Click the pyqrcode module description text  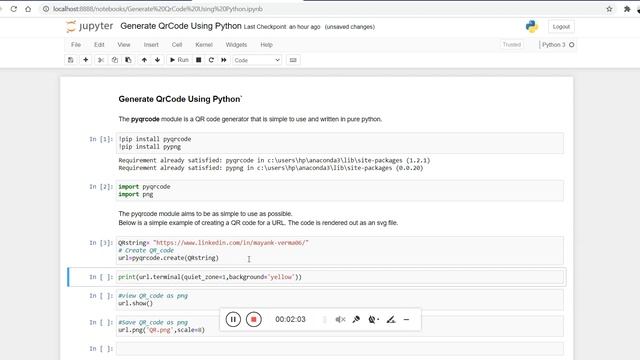(250, 119)
